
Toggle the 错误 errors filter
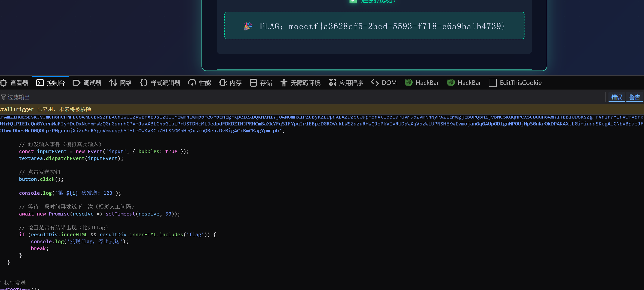[x=617, y=97]
